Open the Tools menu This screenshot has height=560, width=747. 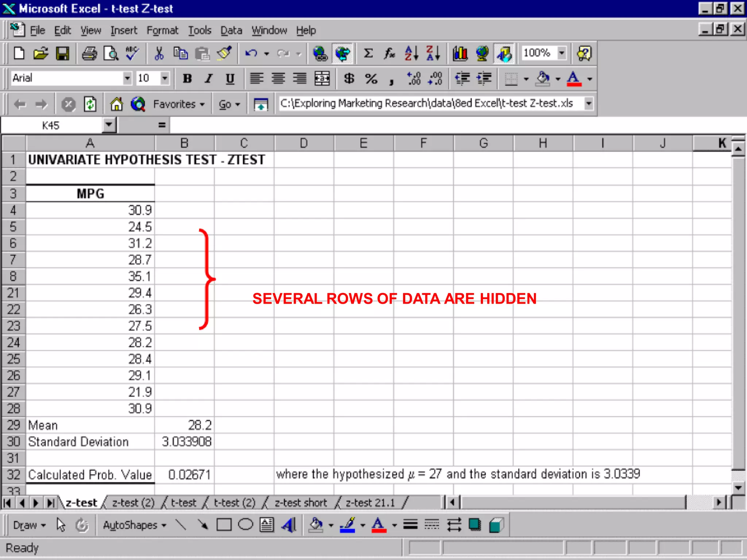pyautogui.click(x=200, y=30)
